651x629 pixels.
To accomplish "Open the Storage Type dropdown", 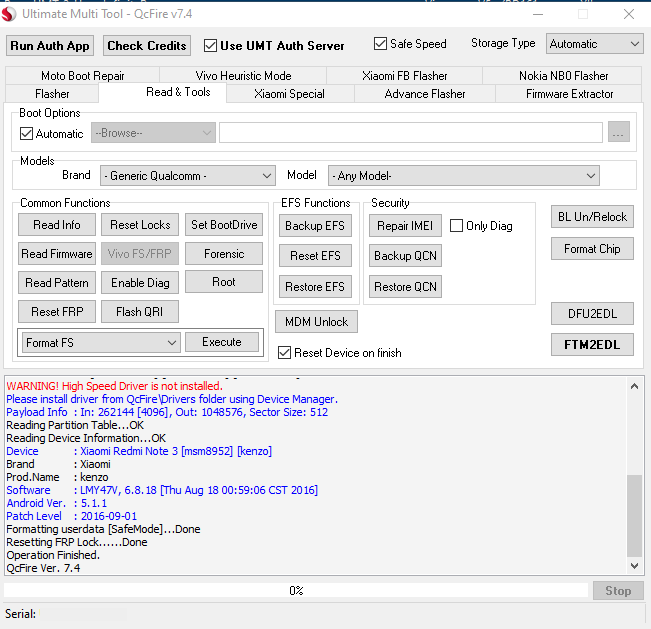I will (x=595, y=44).
